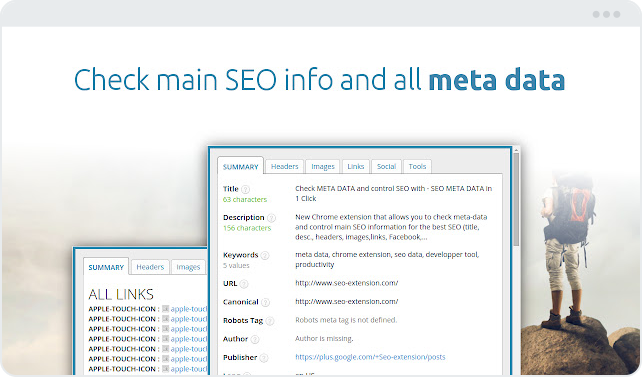642x377 pixels.
Task: Select the Links tab
Action: 356,166
